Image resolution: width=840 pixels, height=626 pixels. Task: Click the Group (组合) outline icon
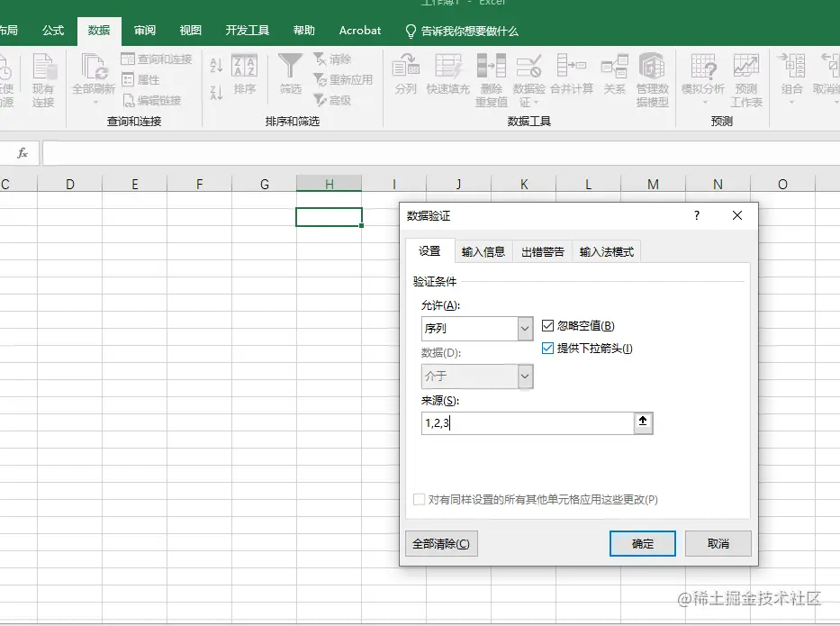pyautogui.click(x=791, y=74)
